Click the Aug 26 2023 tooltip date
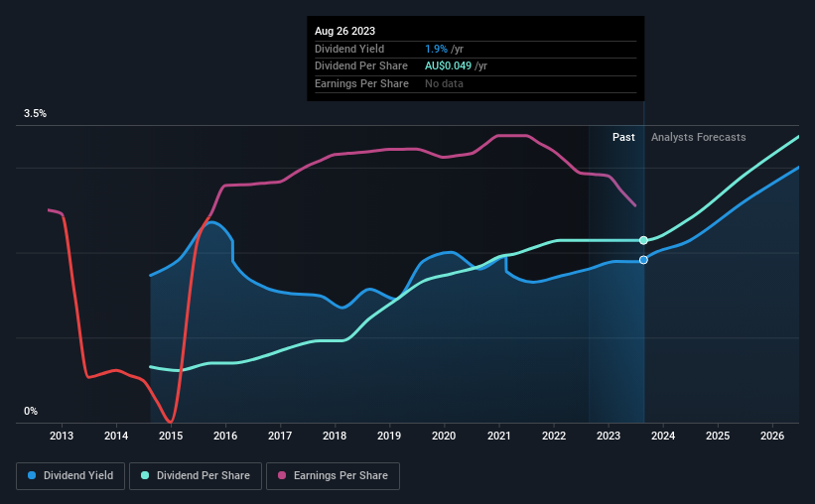Screen dimensions: 815x504 tap(344, 31)
